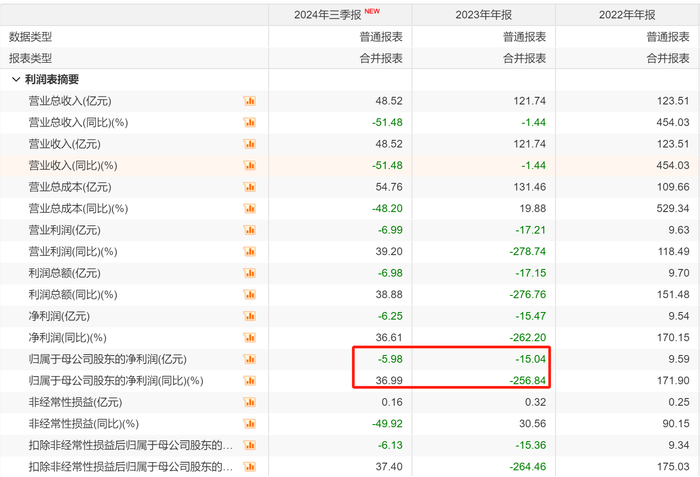Click the 非经常性损益(亿元) label
The image size is (700, 477).
75,402
